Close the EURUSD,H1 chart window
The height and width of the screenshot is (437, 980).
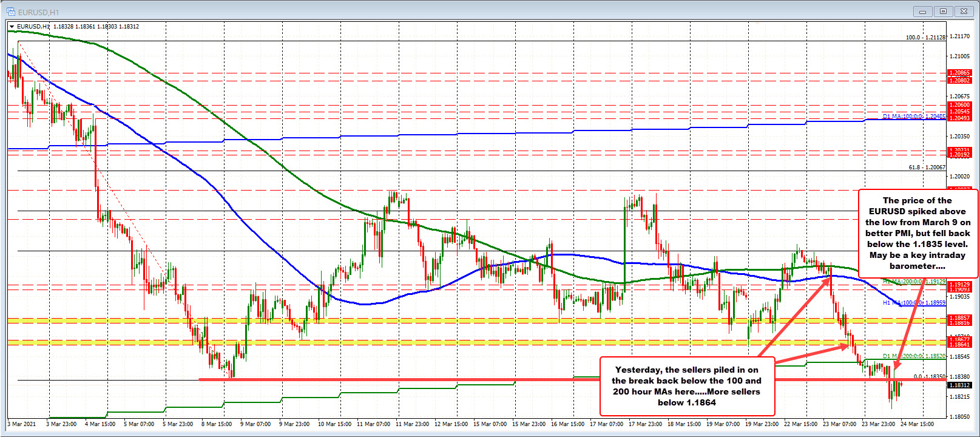[964, 12]
